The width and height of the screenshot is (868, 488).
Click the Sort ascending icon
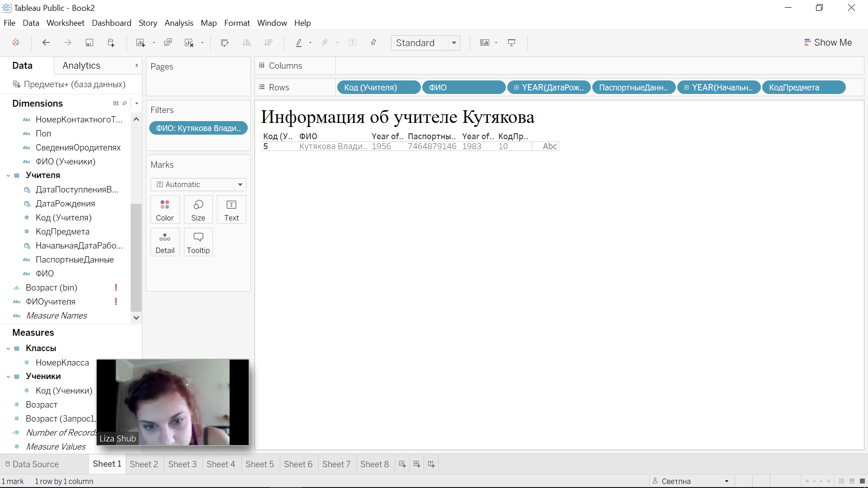pos(246,42)
